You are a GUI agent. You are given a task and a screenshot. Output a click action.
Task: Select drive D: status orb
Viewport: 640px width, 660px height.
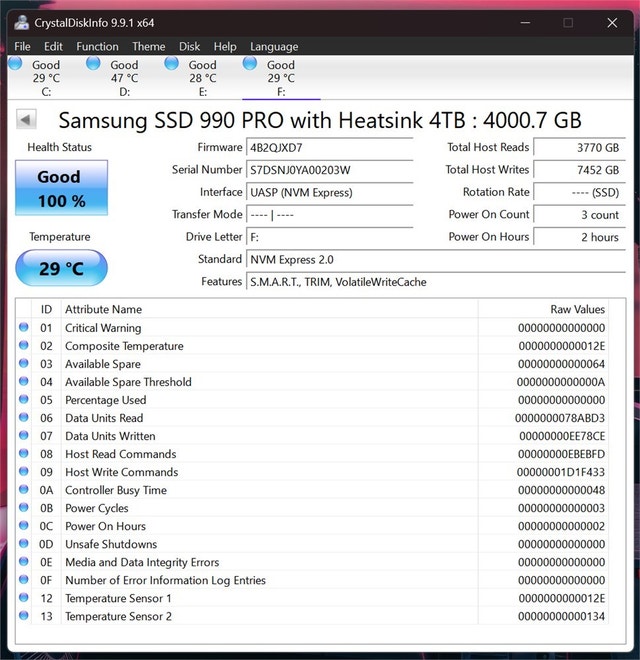pyautogui.click(x=93, y=63)
